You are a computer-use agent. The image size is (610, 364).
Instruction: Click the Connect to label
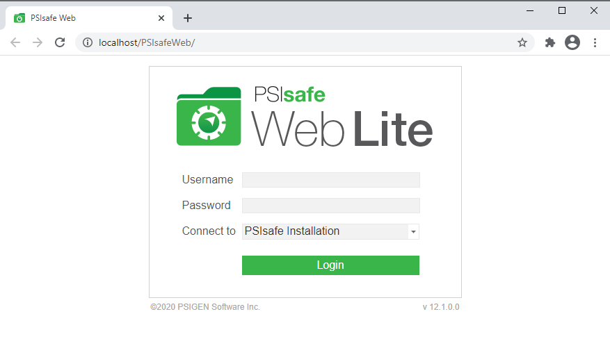(209, 231)
